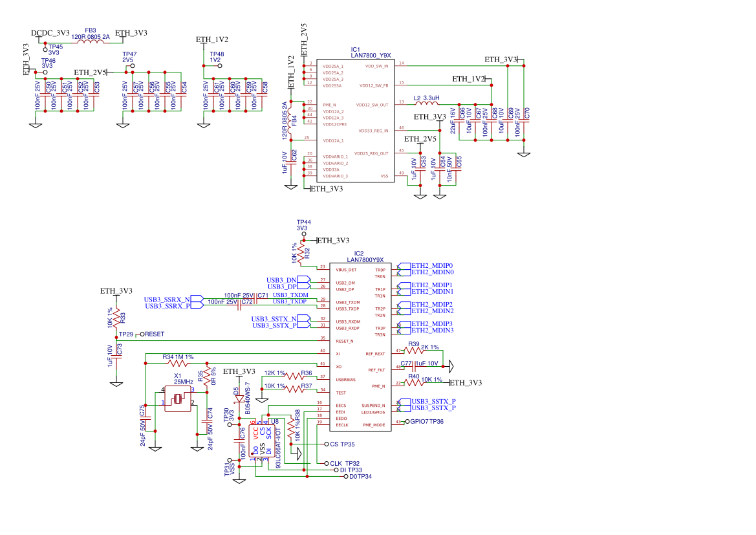Select the ETH2_MDIN3 port

(404, 331)
